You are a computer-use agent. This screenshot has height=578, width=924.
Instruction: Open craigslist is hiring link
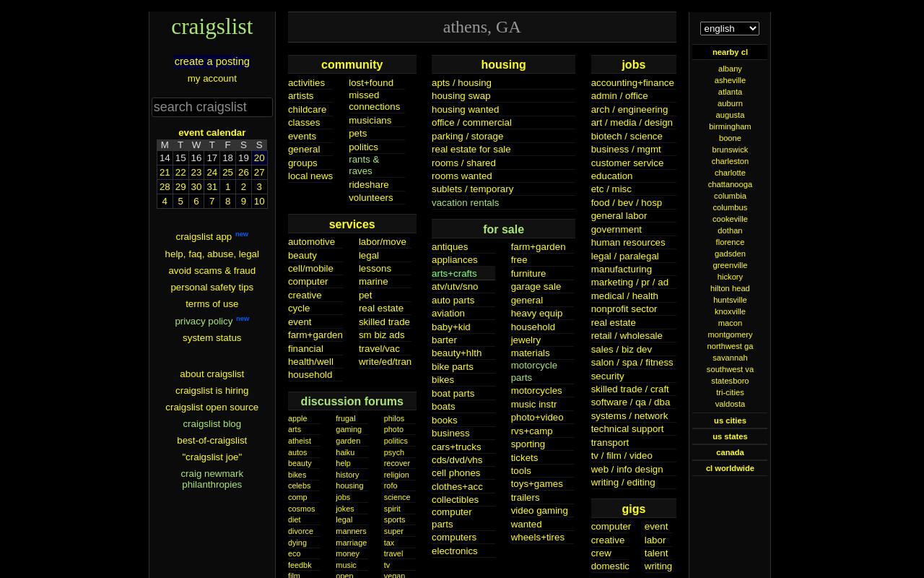[212, 390]
